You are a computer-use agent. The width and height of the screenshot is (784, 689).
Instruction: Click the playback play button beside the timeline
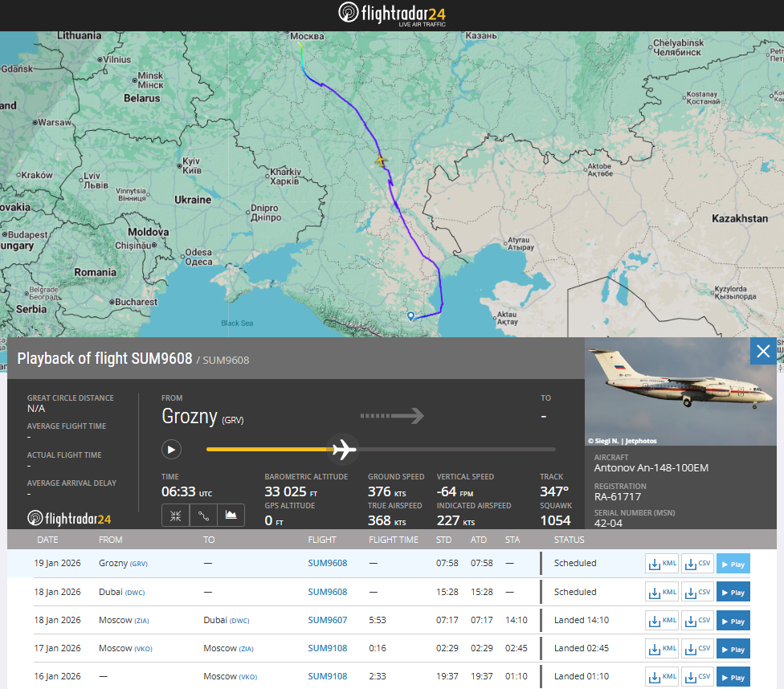tap(171, 450)
